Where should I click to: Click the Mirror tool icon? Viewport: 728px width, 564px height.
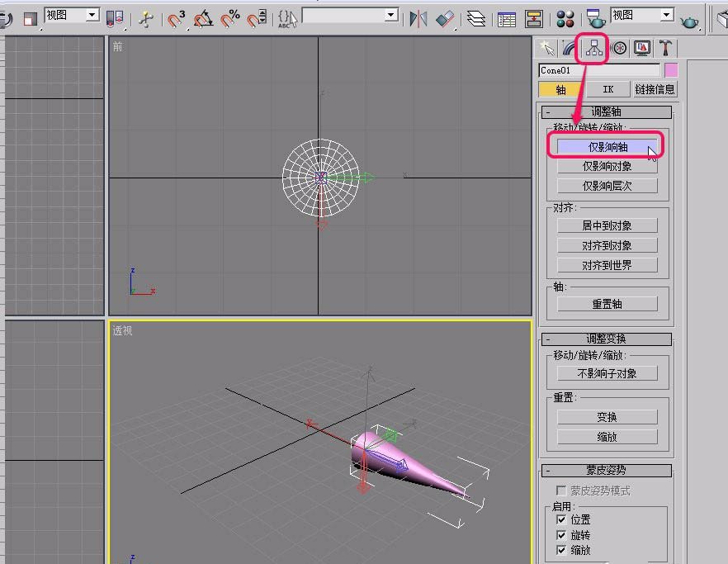click(x=418, y=19)
